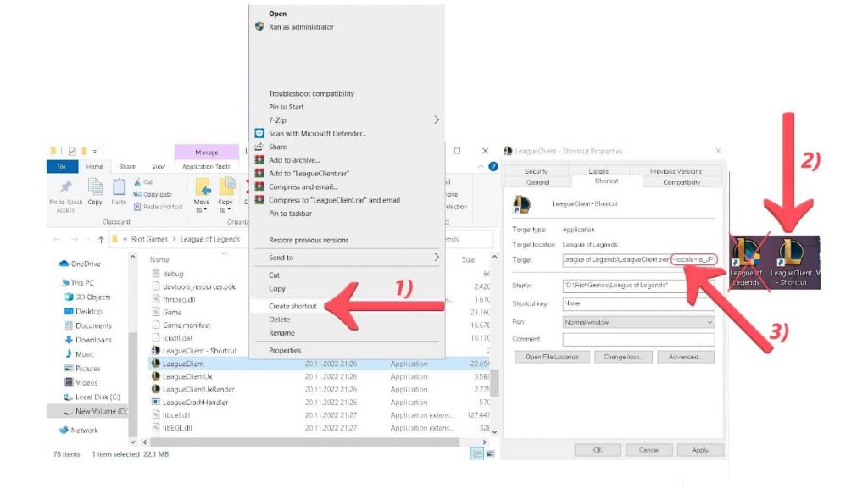Select League of Legends desktop icon
868x489 pixels.
(x=746, y=263)
